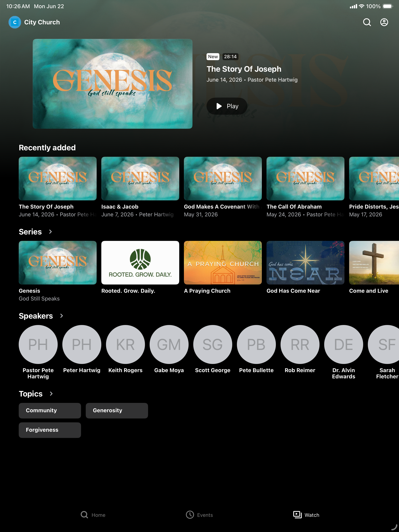399x532 pixels.
Task: Play The Story Of Joseph sermon
Action: [x=227, y=106]
